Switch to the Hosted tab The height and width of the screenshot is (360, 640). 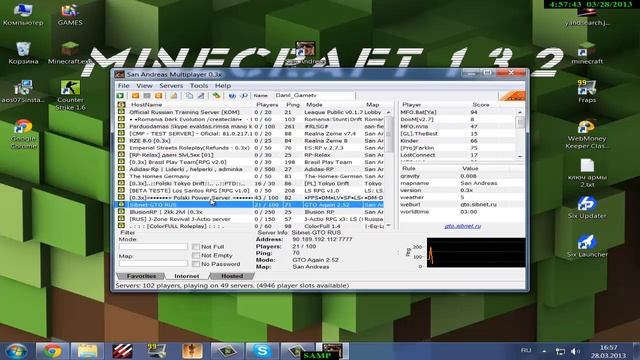pyautogui.click(x=232, y=276)
